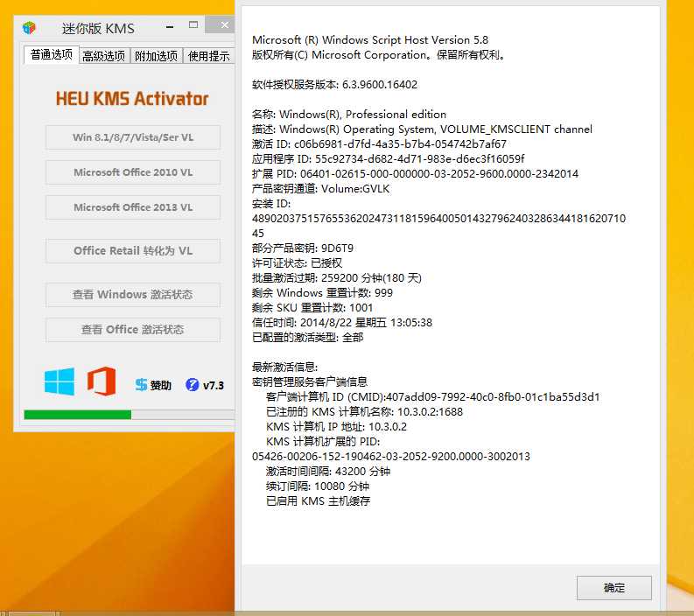Viewport: 694px width, 616px height.
Task: Click 已配置的激活类型: 全部 line
Action: tap(307, 337)
